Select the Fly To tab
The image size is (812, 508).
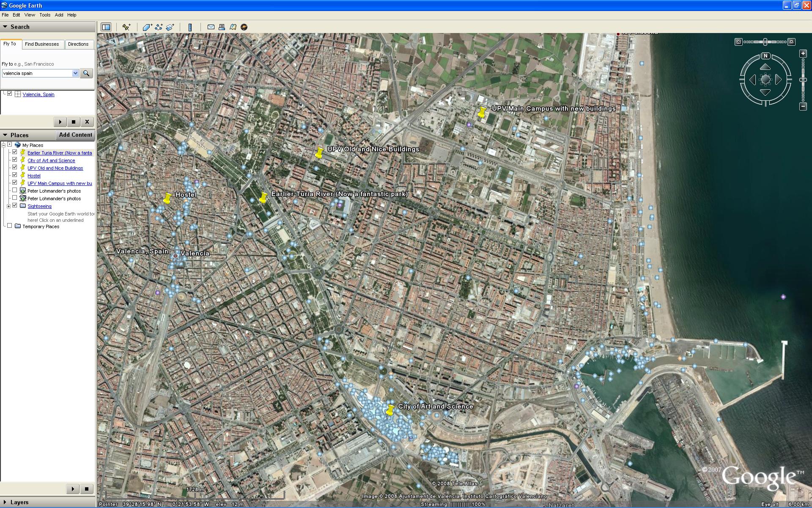pos(10,44)
